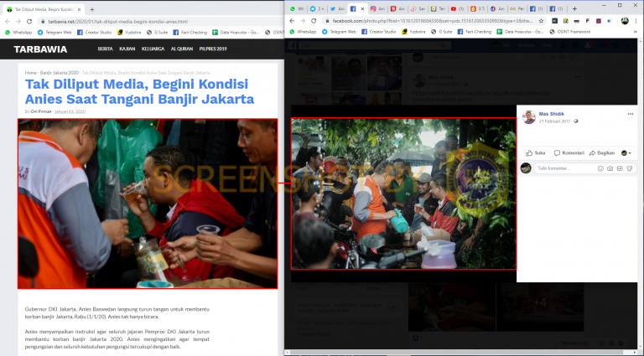This screenshot has width=644, height=356.
Task: Reload the Tarbawia page in left browser
Action: pos(29,21)
